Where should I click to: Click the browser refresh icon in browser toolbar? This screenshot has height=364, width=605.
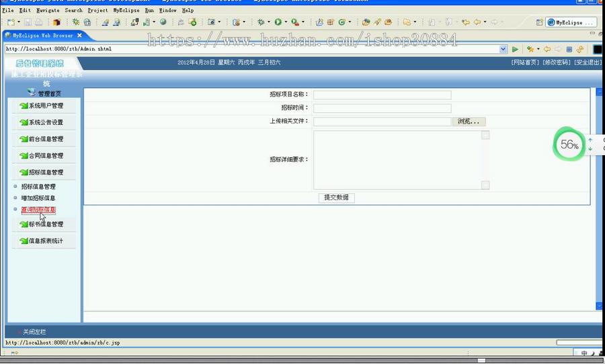[x=579, y=49]
